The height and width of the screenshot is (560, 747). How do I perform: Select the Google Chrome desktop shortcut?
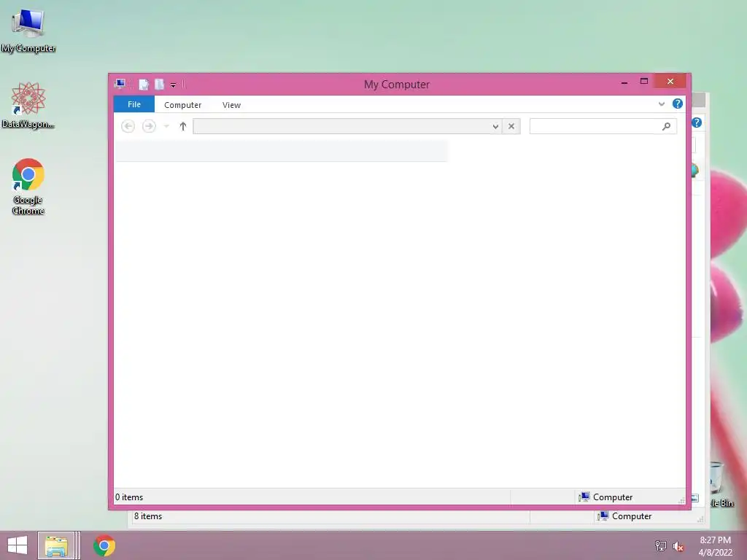[28, 186]
